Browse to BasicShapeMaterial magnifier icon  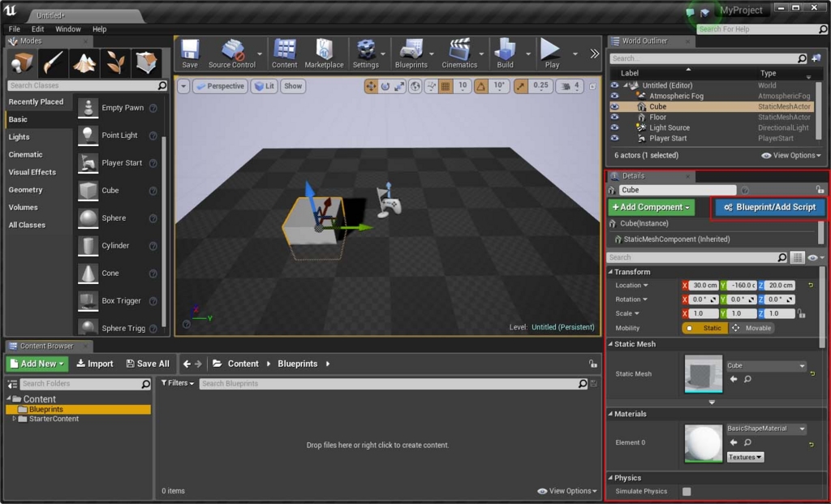coord(747,442)
